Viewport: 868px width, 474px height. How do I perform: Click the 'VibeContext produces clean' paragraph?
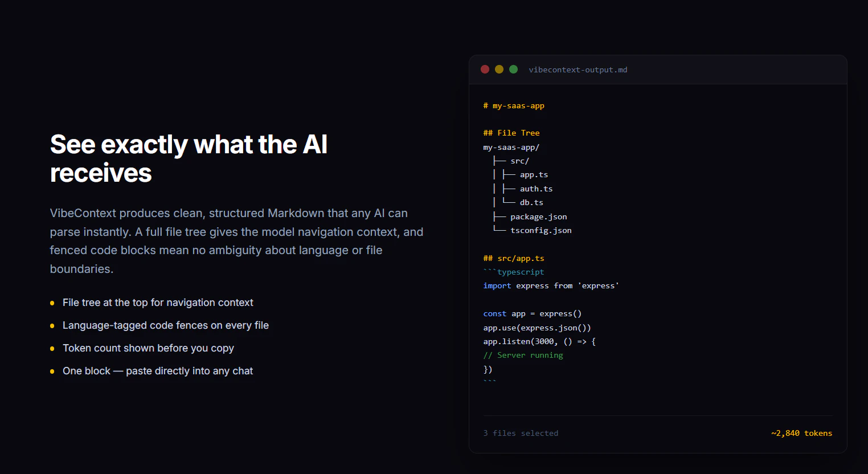click(x=236, y=241)
